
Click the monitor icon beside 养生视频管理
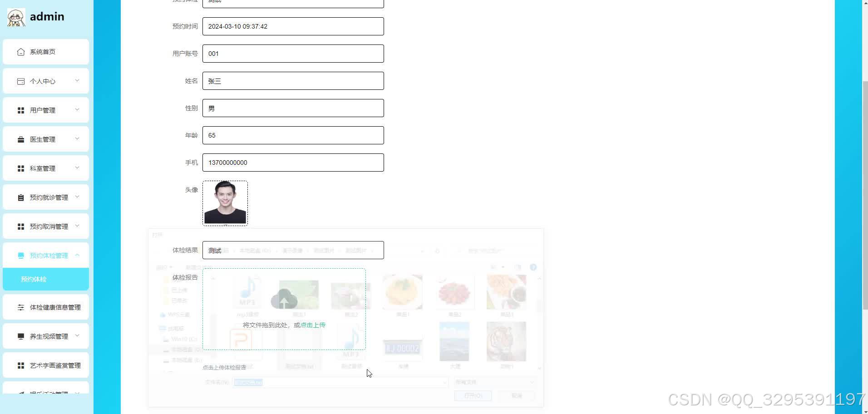(20, 336)
